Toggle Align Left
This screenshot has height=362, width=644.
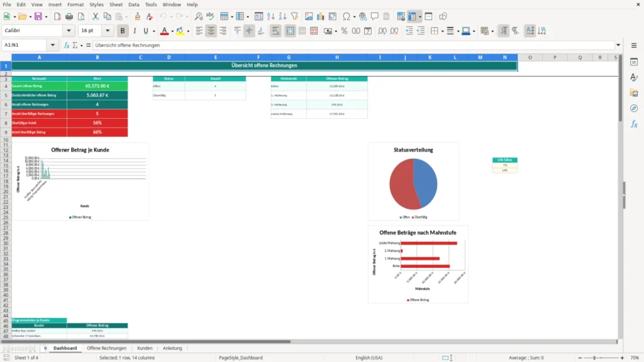point(199,31)
